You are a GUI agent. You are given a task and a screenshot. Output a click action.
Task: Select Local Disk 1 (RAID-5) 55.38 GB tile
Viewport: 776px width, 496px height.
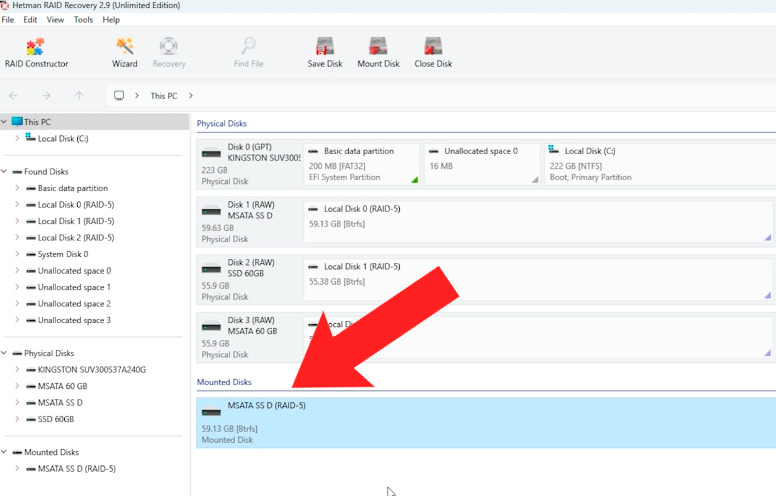538,280
